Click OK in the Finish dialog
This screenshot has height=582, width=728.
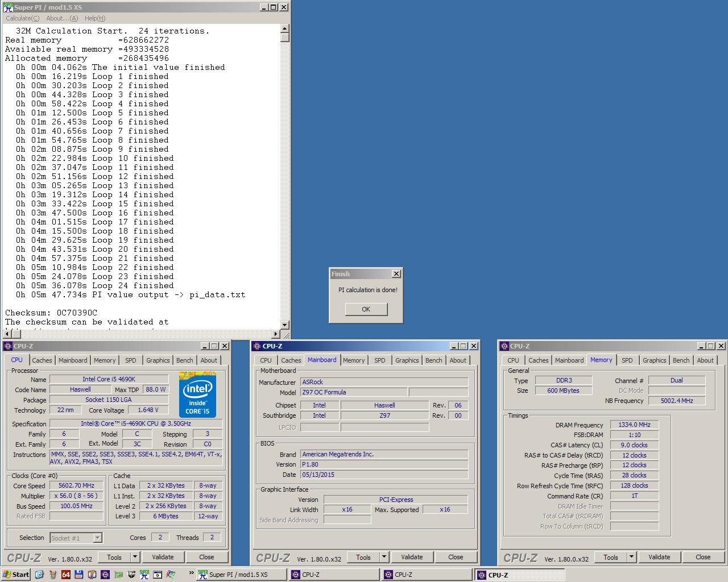pos(366,309)
